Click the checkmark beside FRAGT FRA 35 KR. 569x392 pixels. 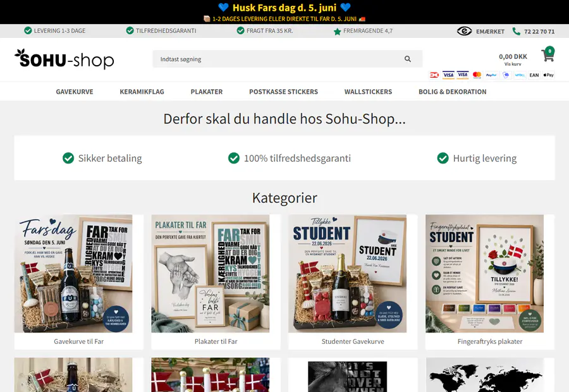click(x=241, y=30)
